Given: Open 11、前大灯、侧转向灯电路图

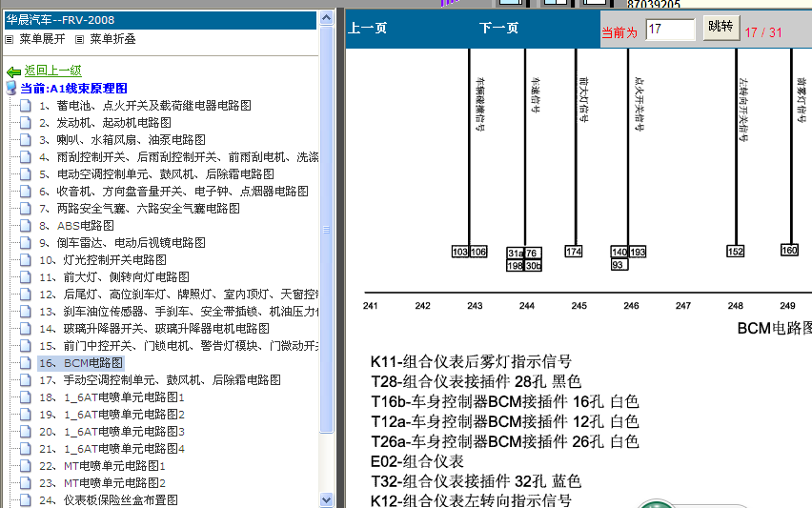Looking at the screenshot, I should click(114, 277).
